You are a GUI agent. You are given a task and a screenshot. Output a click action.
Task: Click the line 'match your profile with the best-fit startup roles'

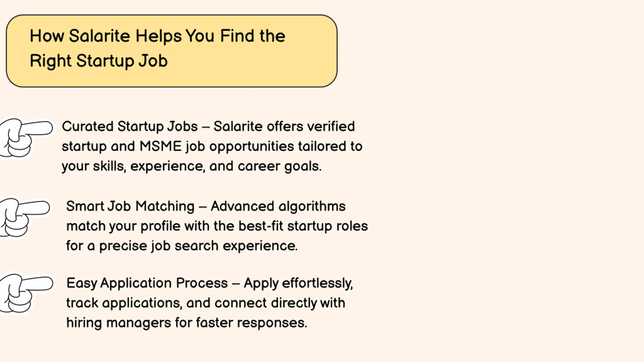pyautogui.click(x=217, y=226)
